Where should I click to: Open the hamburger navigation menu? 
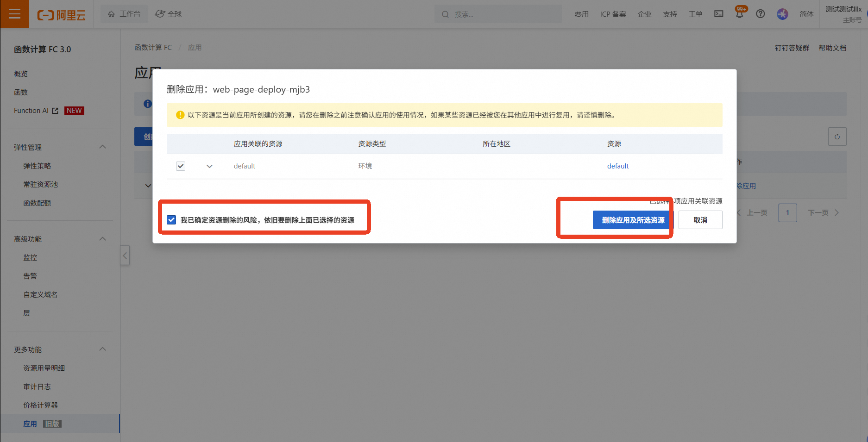(14, 14)
